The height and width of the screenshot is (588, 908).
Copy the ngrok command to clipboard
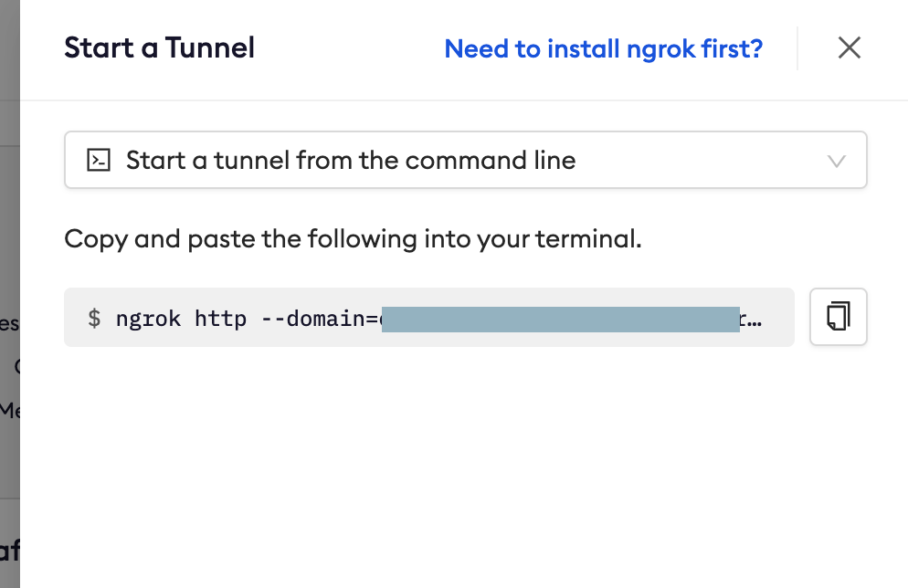pyautogui.click(x=838, y=317)
